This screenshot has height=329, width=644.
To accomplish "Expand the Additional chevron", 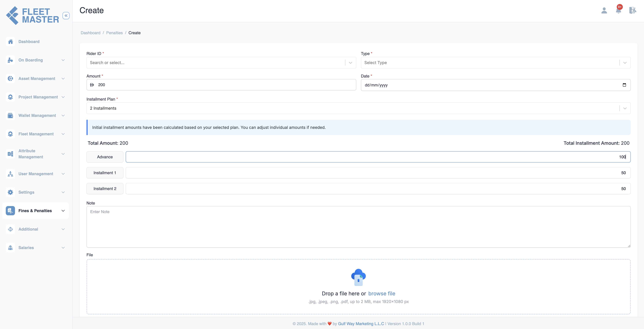I will pyautogui.click(x=63, y=229).
